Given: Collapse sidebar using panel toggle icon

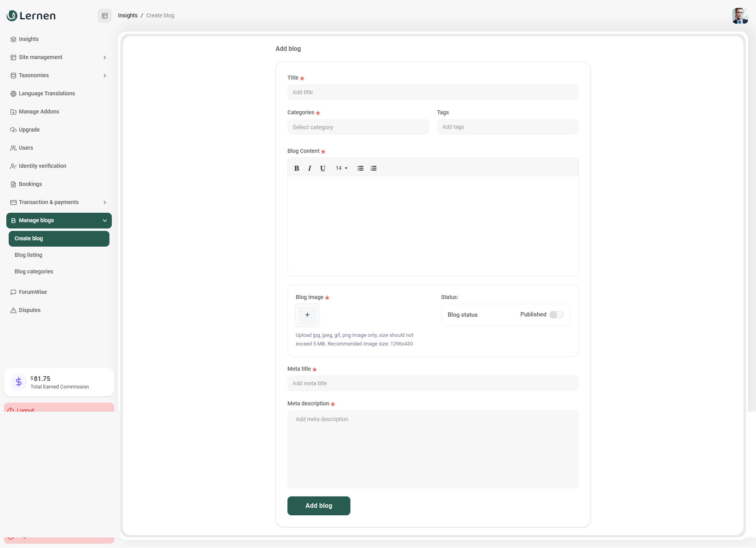Looking at the screenshot, I should tap(105, 16).
